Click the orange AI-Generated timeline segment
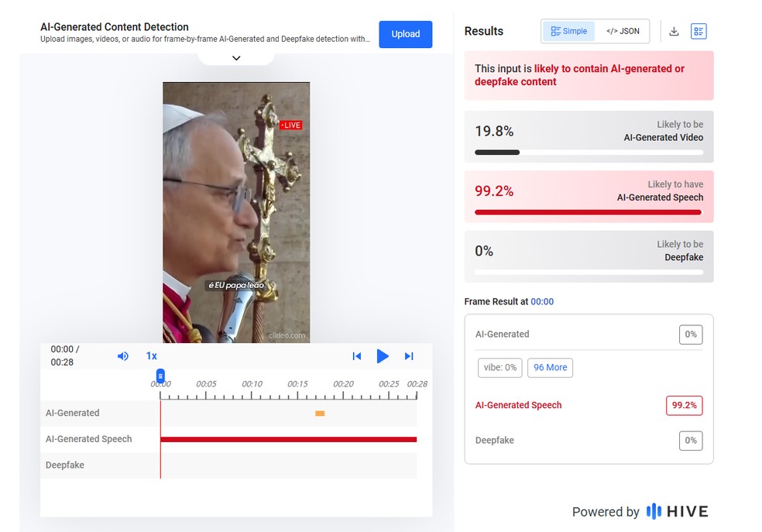 [x=320, y=414]
